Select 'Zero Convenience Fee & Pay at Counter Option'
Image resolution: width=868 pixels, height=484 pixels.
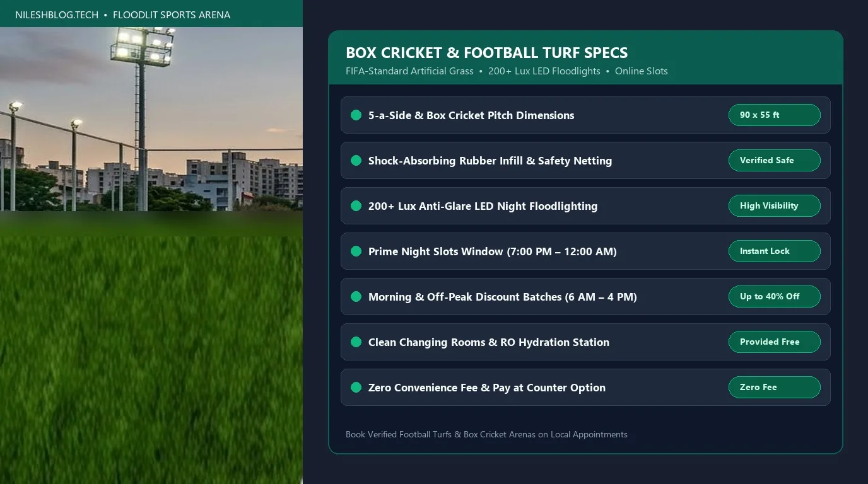487,388
